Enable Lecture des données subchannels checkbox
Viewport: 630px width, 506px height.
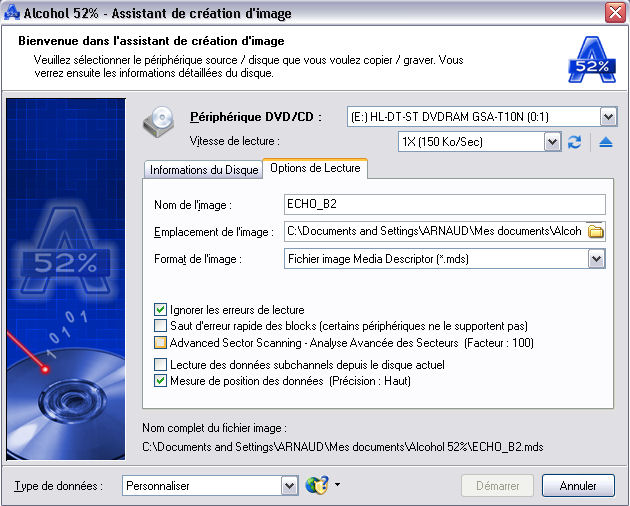pos(161,365)
